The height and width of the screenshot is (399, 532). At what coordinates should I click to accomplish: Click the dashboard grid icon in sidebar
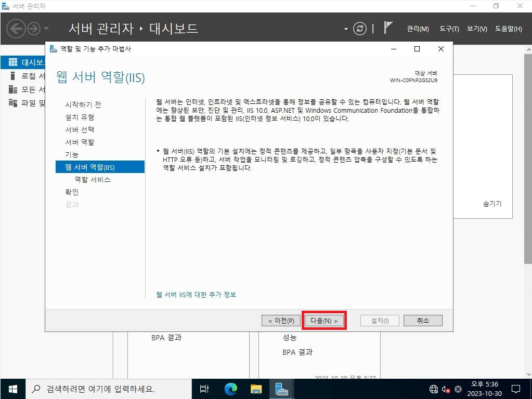13,62
